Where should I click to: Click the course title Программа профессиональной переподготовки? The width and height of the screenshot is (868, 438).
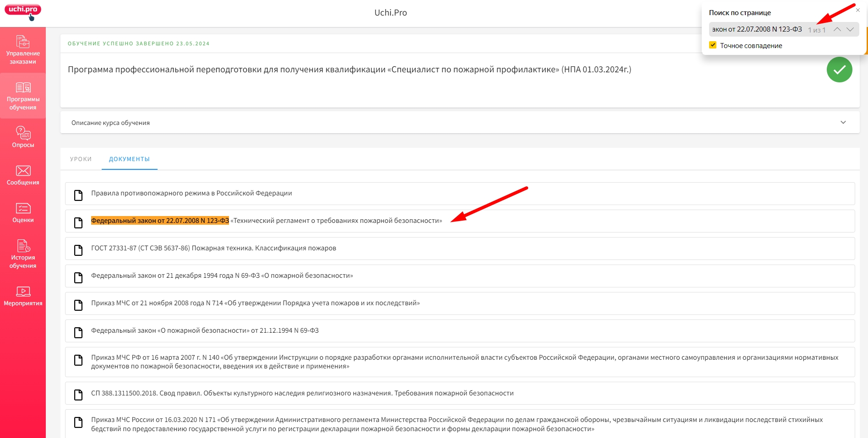coord(349,70)
